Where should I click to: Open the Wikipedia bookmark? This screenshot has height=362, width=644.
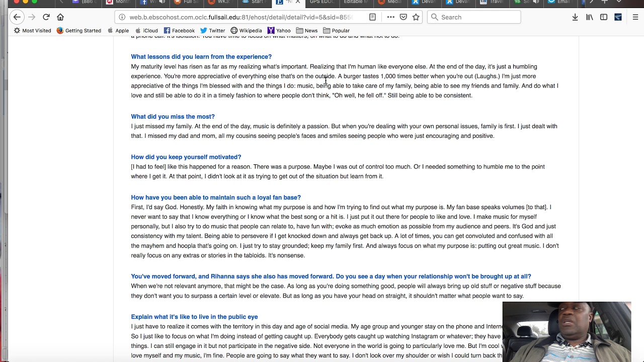pos(246,31)
